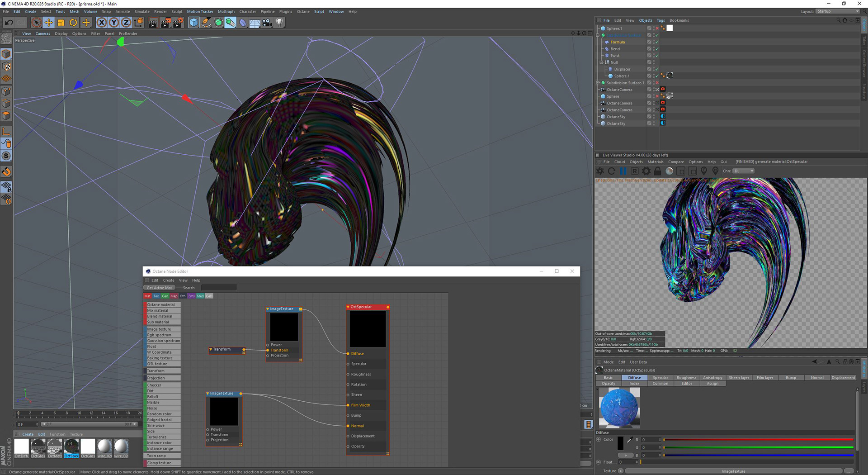Collapse the Transform node triangle
This screenshot has height=475, width=868.
point(211,350)
